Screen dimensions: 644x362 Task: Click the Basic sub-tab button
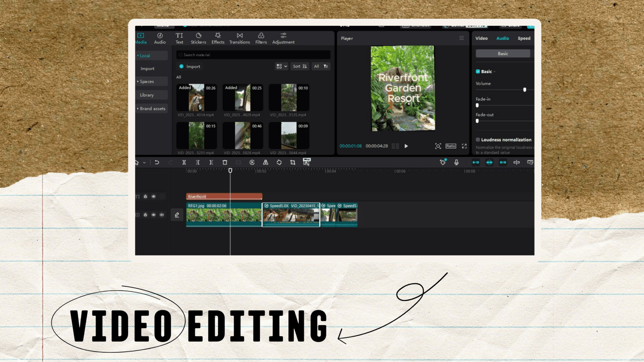(503, 54)
